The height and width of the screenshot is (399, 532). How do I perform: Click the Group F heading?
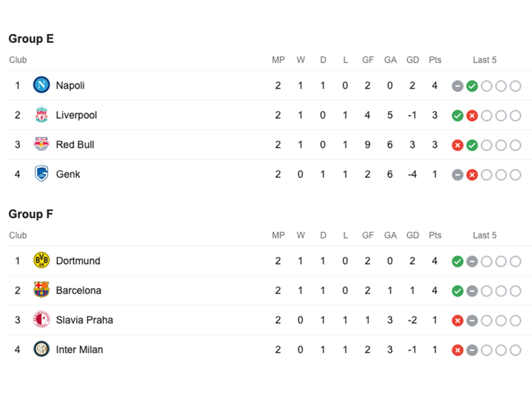tap(31, 214)
